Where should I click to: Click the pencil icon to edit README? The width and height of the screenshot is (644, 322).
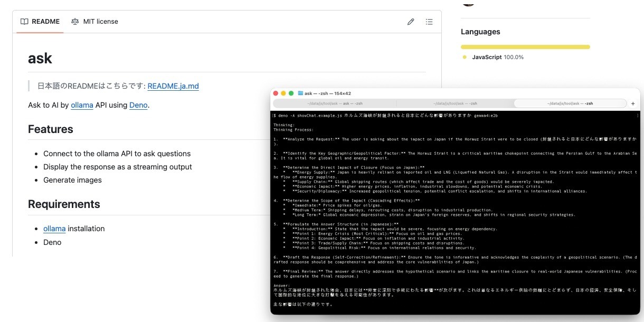[x=411, y=22]
